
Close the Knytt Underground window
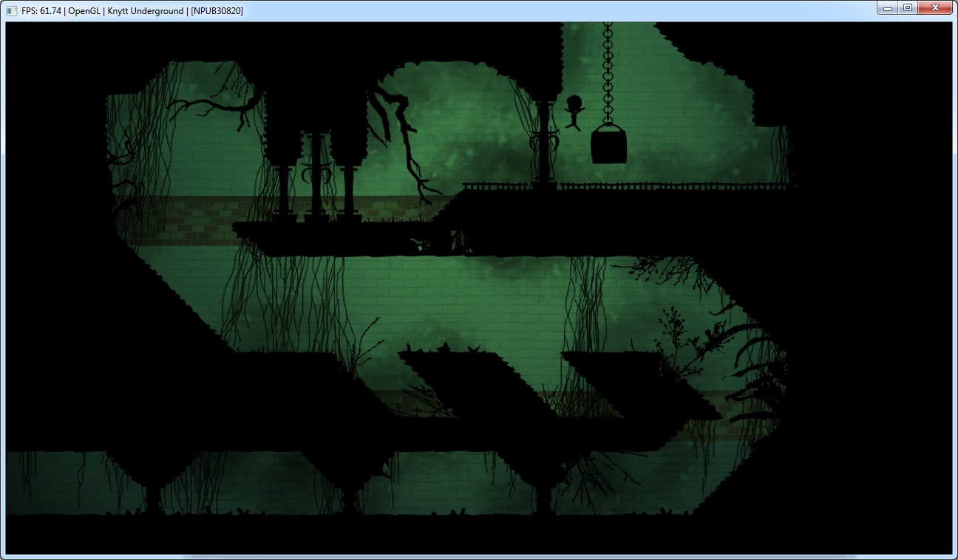pos(935,7)
